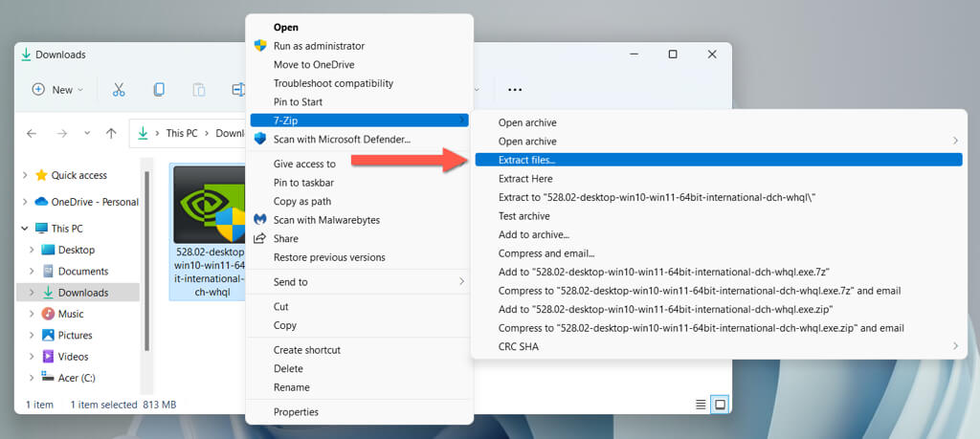Click the Malwarebytes icon in context menu
The height and width of the screenshot is (439, 980).
(x=260, y=220)
